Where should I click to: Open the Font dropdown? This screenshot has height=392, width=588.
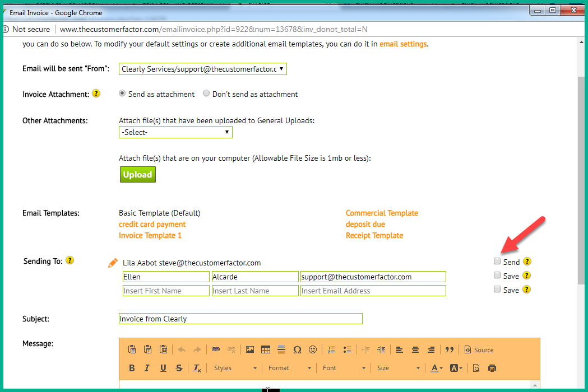tap(344, 368)
